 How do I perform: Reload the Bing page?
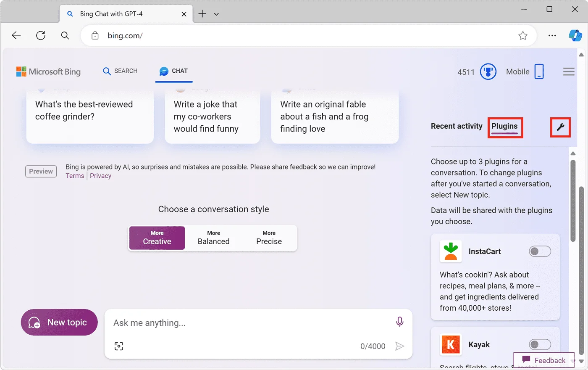[x=41, y=36]
